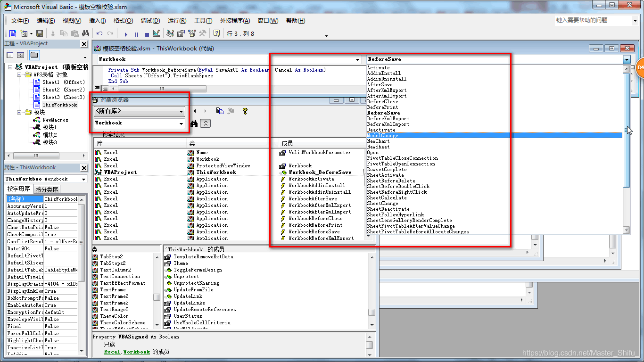Click the Break pause icon
Viewport: 644px width, 362px height.
pos(137,34)
